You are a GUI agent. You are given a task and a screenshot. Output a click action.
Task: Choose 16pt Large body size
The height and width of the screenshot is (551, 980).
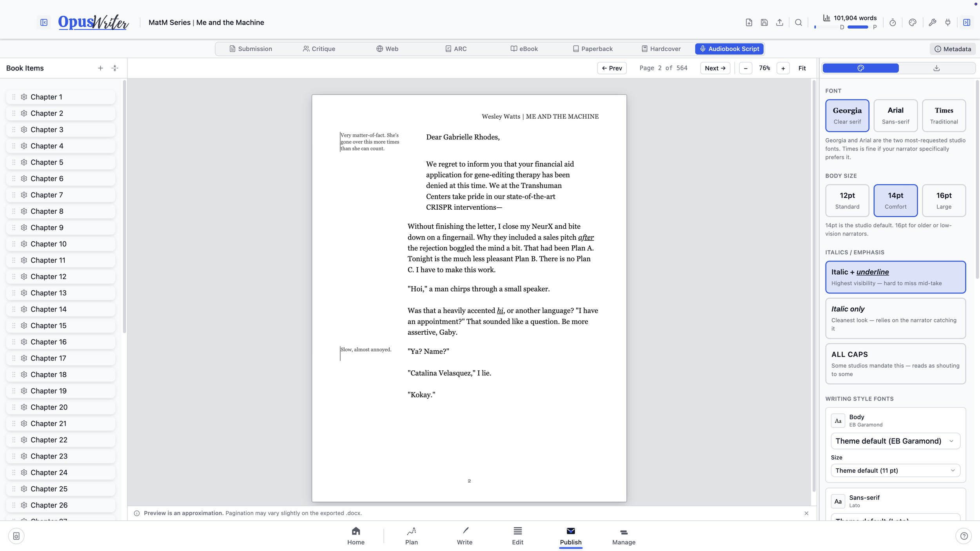click(944, 201)
